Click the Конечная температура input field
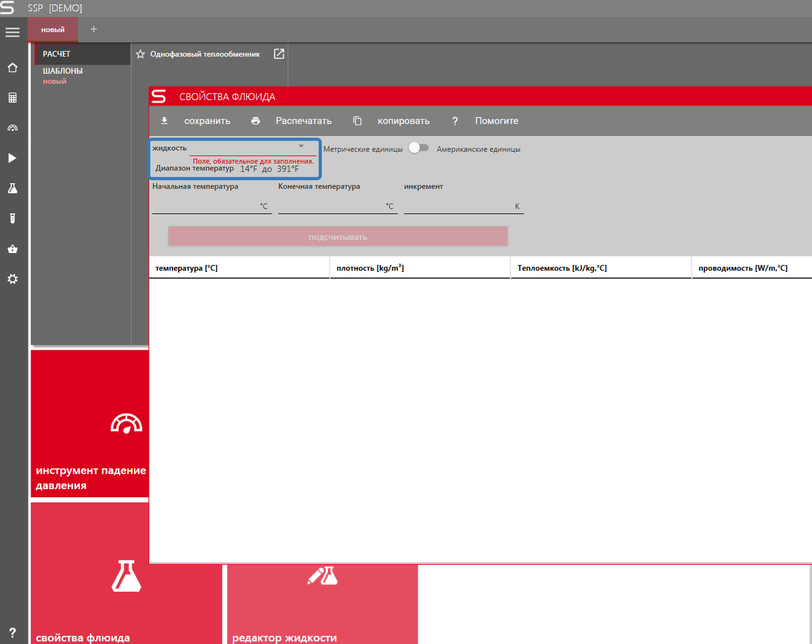The width and height of the screenshot is (812, 644). (338, 206)
